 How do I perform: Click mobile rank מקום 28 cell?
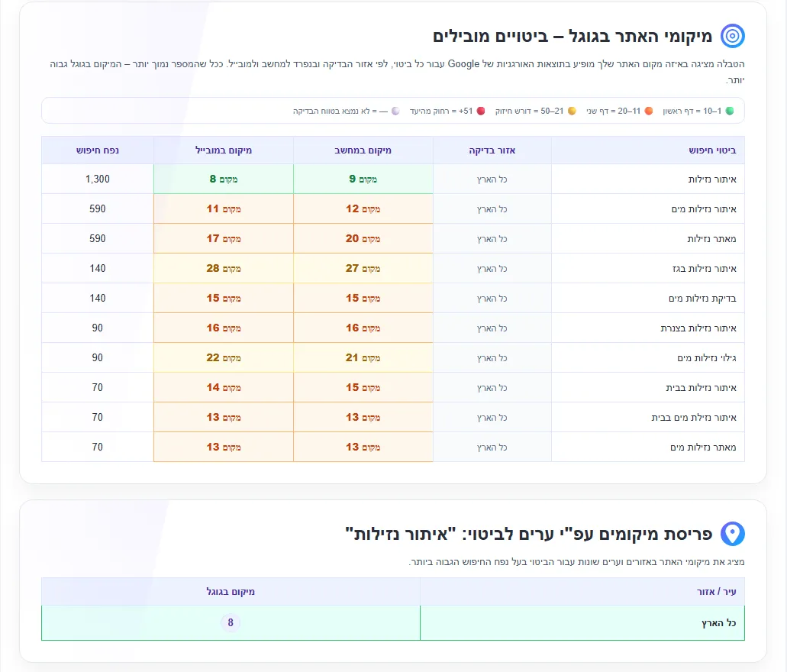tap(224, 268)
